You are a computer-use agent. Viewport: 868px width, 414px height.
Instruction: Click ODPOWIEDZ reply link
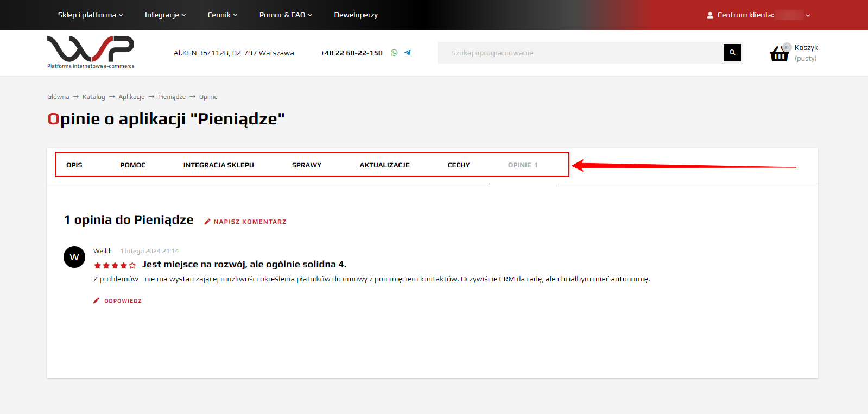click(x=123, y=301)
